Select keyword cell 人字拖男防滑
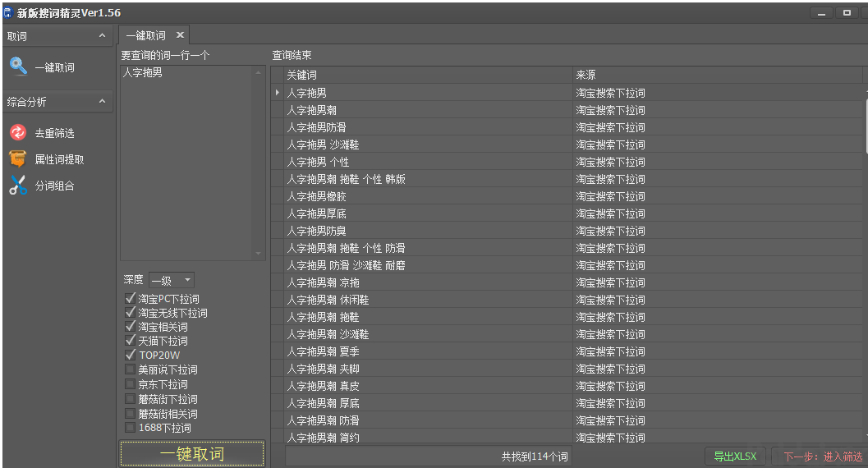868x468 pixels. click(x=429, y=127)
